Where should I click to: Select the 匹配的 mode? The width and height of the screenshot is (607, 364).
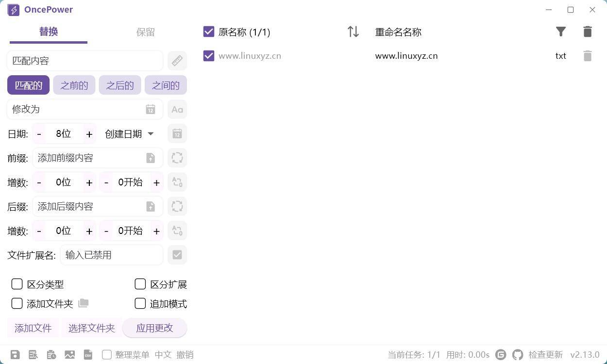28,85
